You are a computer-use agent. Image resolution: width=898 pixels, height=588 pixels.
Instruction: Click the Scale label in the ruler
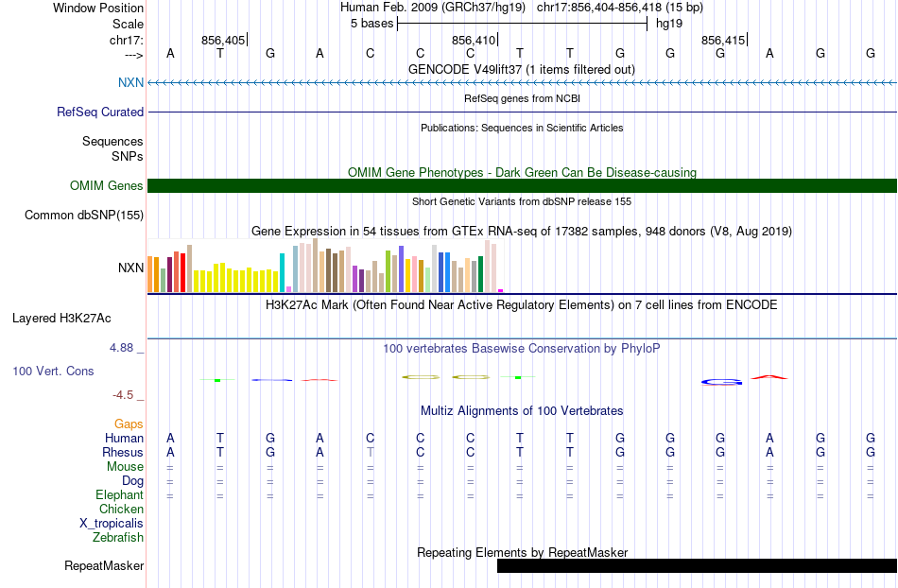coord(128,24)
